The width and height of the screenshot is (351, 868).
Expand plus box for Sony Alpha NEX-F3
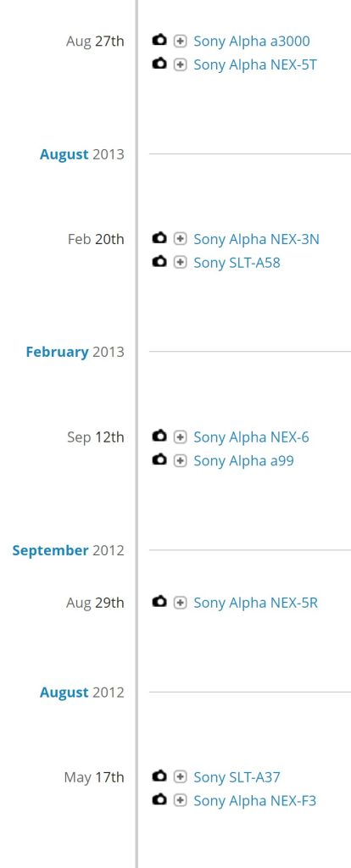180,800
